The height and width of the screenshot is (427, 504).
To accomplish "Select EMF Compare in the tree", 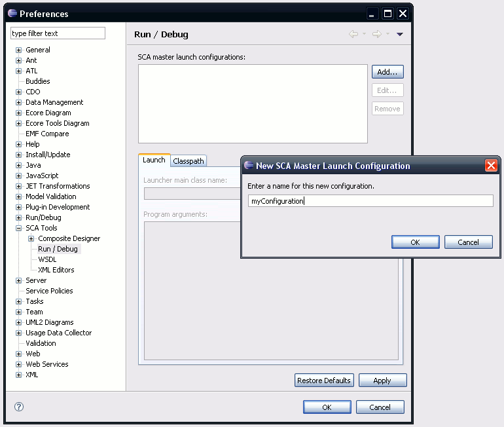I will click(x=47, y=134).
